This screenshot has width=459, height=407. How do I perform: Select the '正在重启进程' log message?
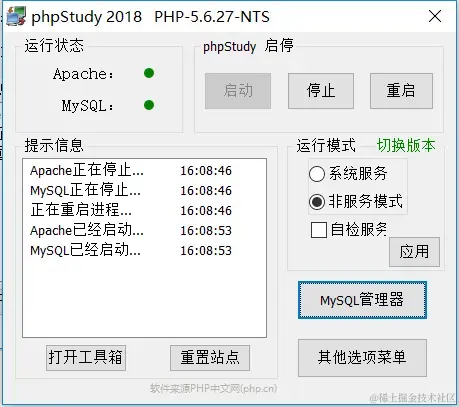(x=131, y=210)
